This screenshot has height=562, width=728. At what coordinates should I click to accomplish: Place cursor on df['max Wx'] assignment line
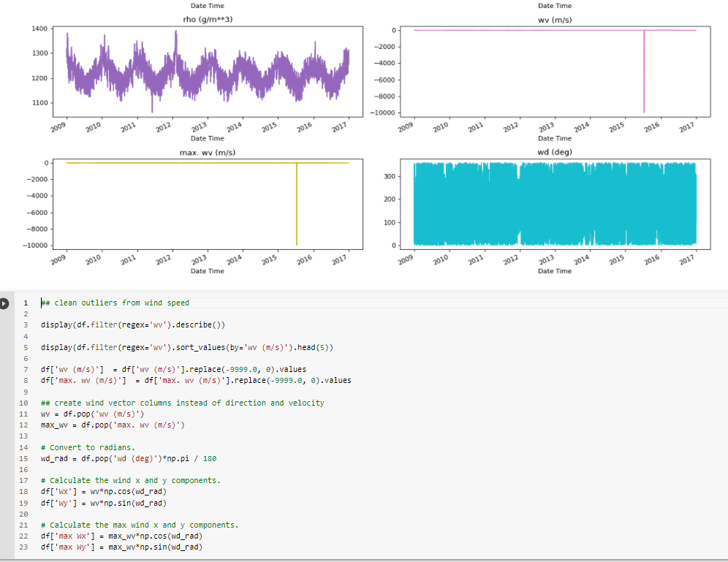[x=121, y=536]
